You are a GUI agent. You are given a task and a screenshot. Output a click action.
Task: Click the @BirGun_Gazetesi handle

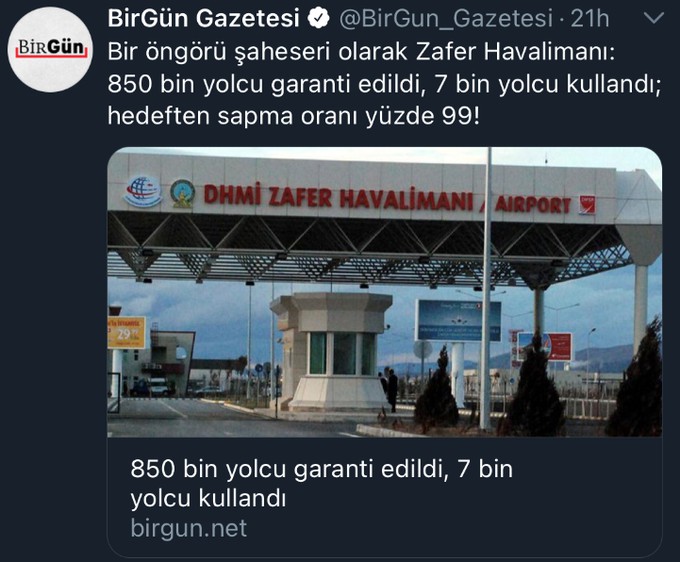(446, 19)
